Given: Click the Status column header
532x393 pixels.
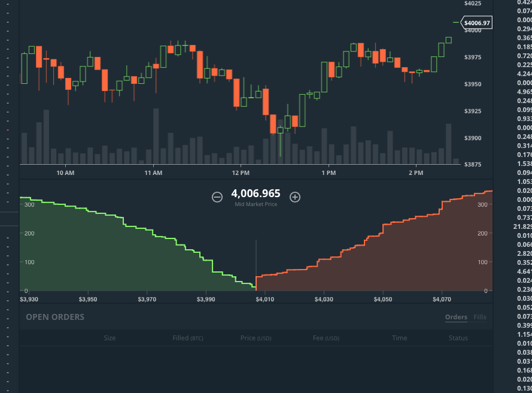Looking at the screenshot, I should coord(458,338).
